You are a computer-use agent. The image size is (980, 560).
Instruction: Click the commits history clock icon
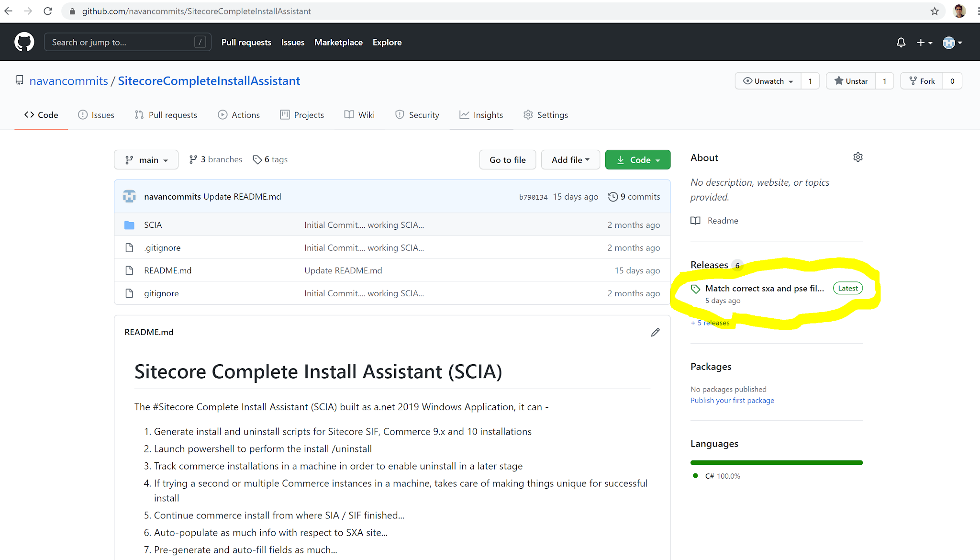pyautogui.click(x=613, y=197)
